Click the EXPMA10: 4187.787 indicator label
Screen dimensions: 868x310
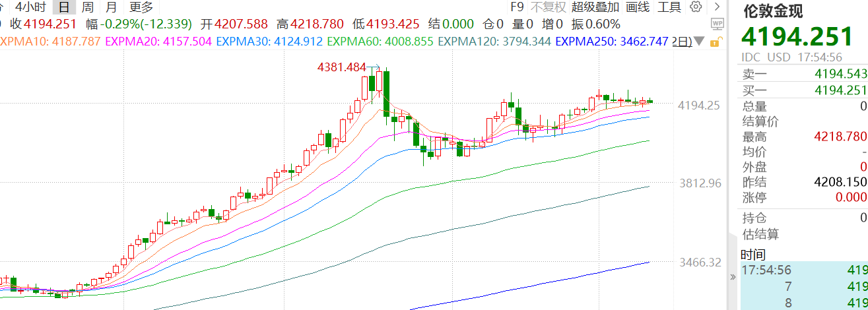pos(50,42)
